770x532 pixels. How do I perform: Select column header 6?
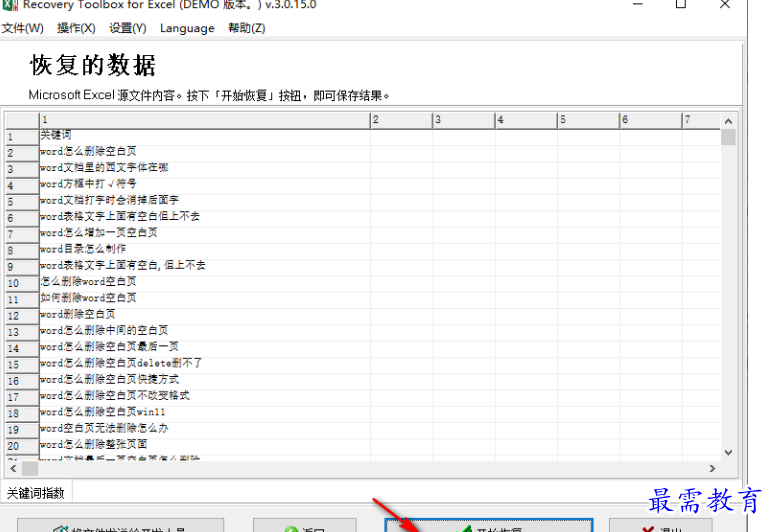click(651, 120)
